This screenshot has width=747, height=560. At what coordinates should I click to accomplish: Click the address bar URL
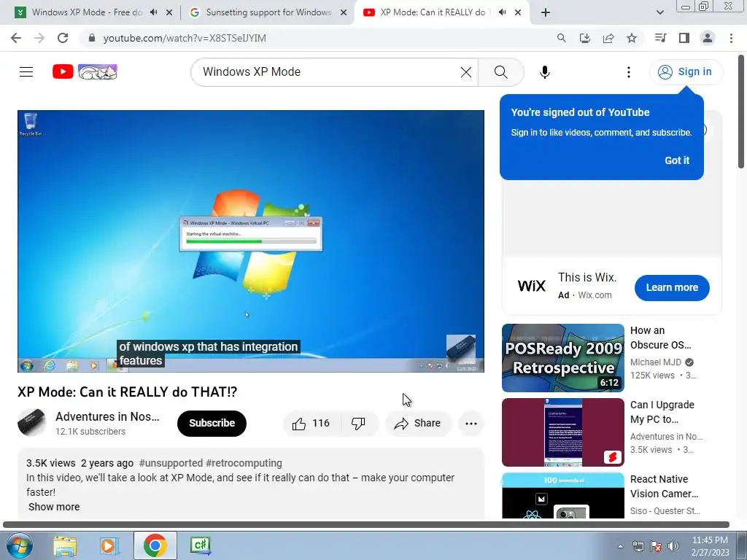point(185,38)
